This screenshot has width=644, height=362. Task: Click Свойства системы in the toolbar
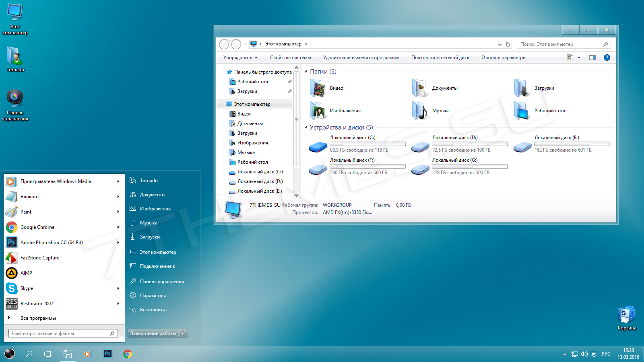point(291,58)
